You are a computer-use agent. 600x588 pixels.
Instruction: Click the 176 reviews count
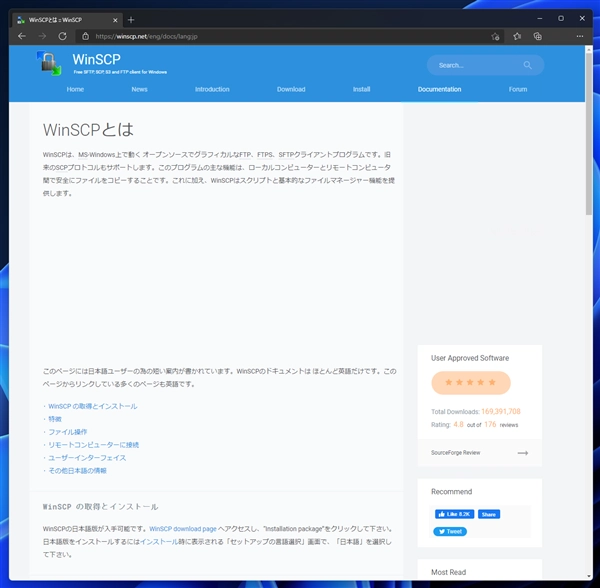490,424
